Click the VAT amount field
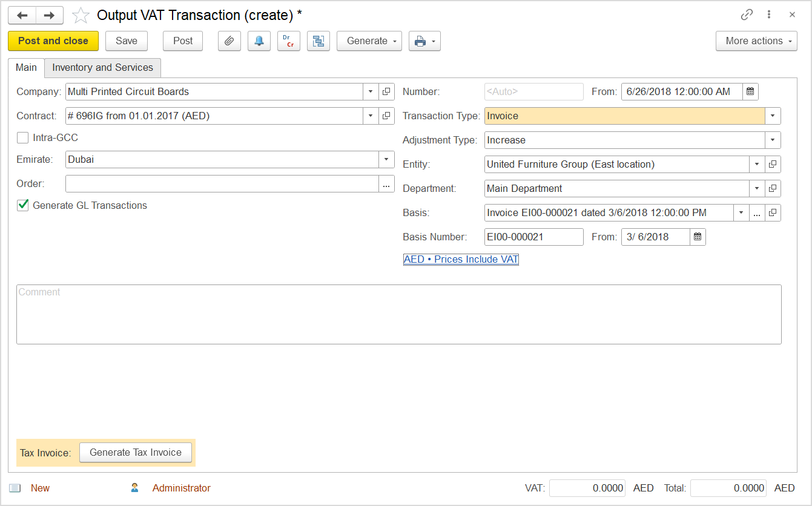Image resolution: width=812 pixels, height=506 pixels. pyautogui.click(x=587, y=488)
